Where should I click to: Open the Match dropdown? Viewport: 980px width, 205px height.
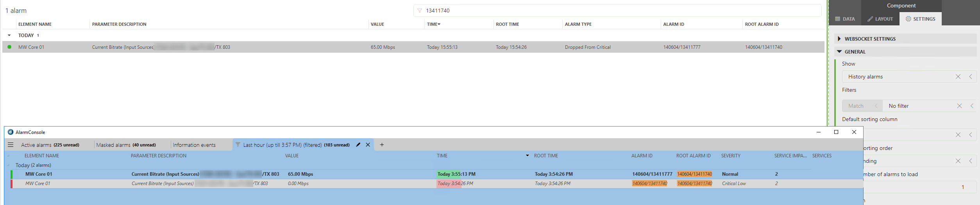(862, 106)
